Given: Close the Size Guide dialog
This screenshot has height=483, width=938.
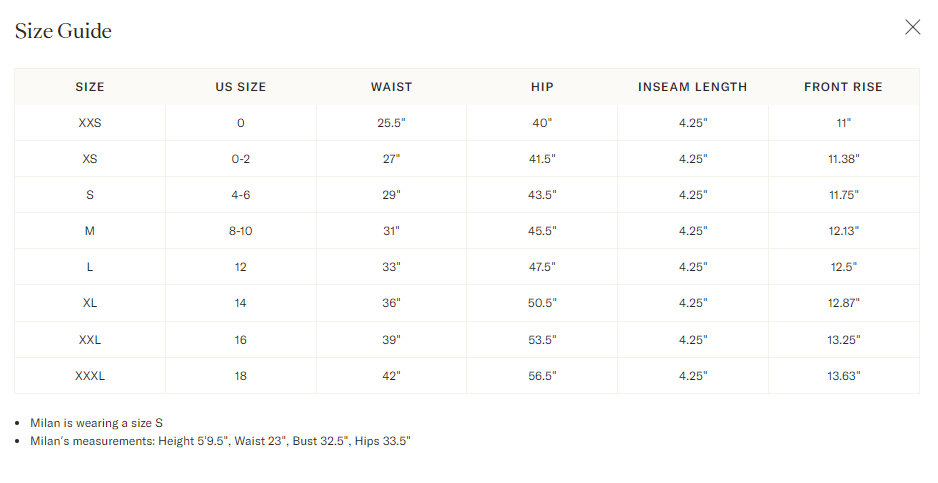Looking at the screenshot, I should [912, 27].
